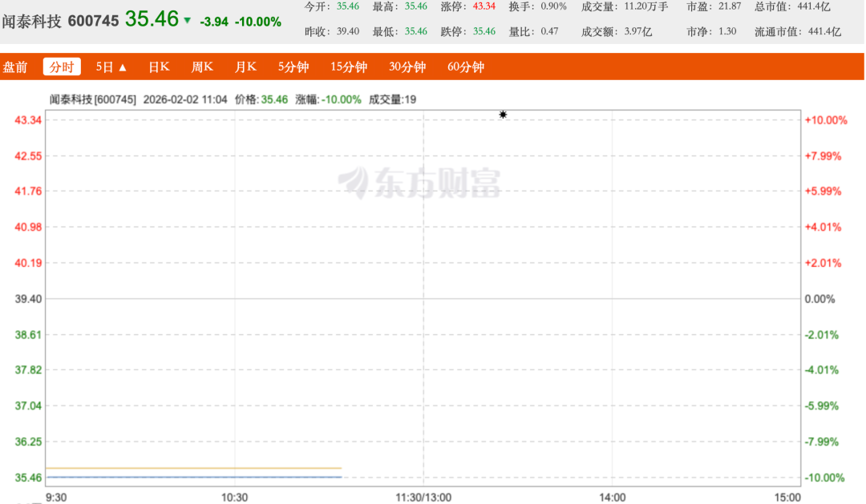Screen dimensions: 866x504
Task: Click the chart info line timestamp 2026-02-02 11:04
Action: (x=185, y=99)
